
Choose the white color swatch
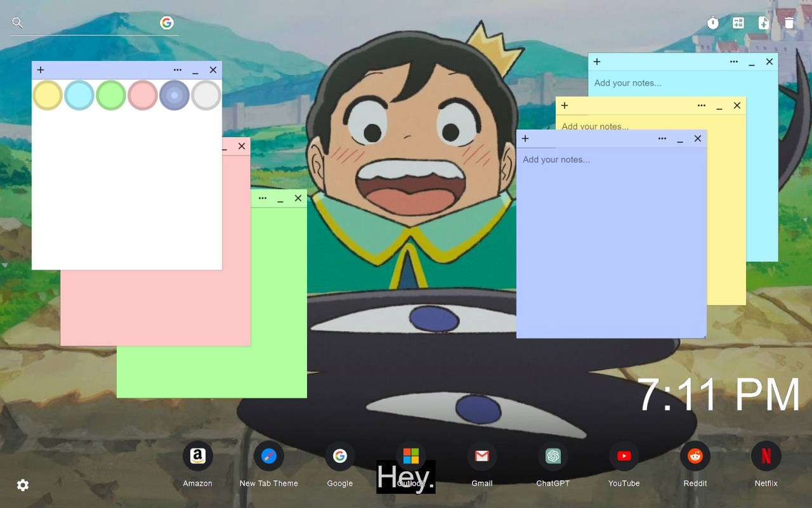[206, 95]
